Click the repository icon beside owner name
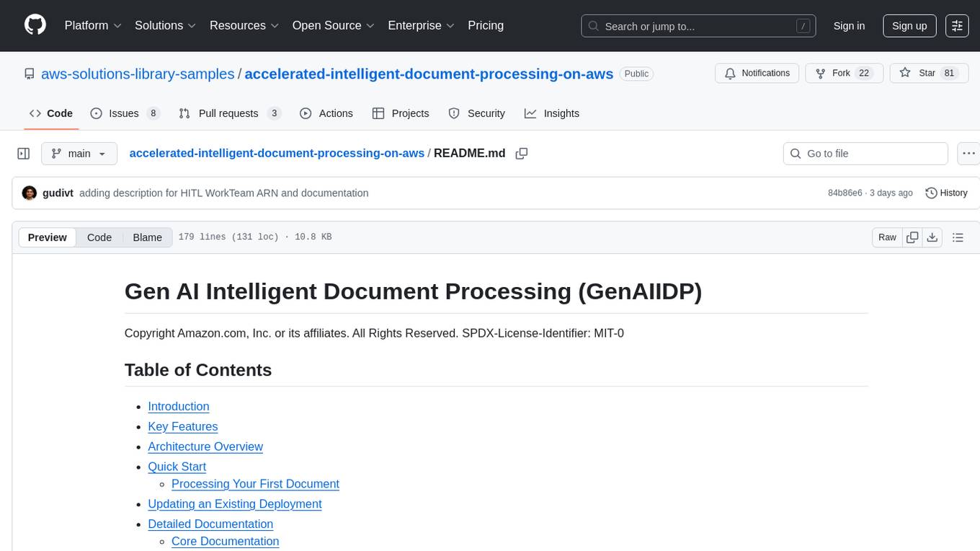Screen dimensions: 980x551 pos(30,74)
